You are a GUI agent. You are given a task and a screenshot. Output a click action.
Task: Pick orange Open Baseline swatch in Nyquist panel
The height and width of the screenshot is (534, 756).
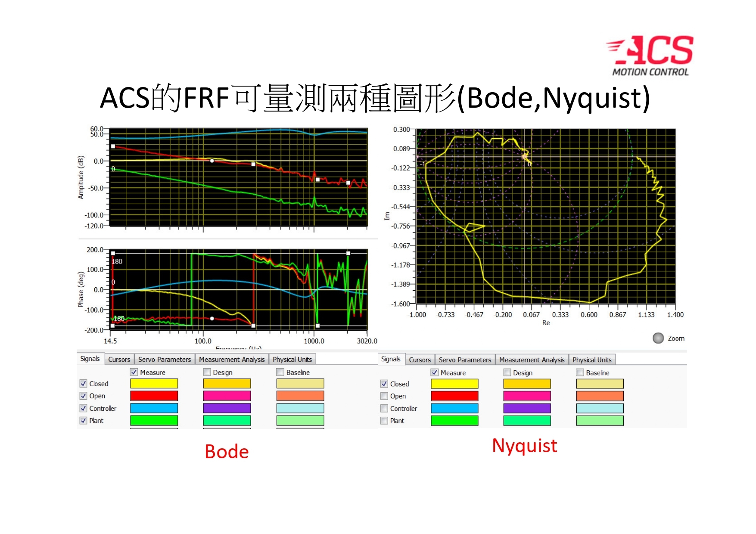coord(600,396)
